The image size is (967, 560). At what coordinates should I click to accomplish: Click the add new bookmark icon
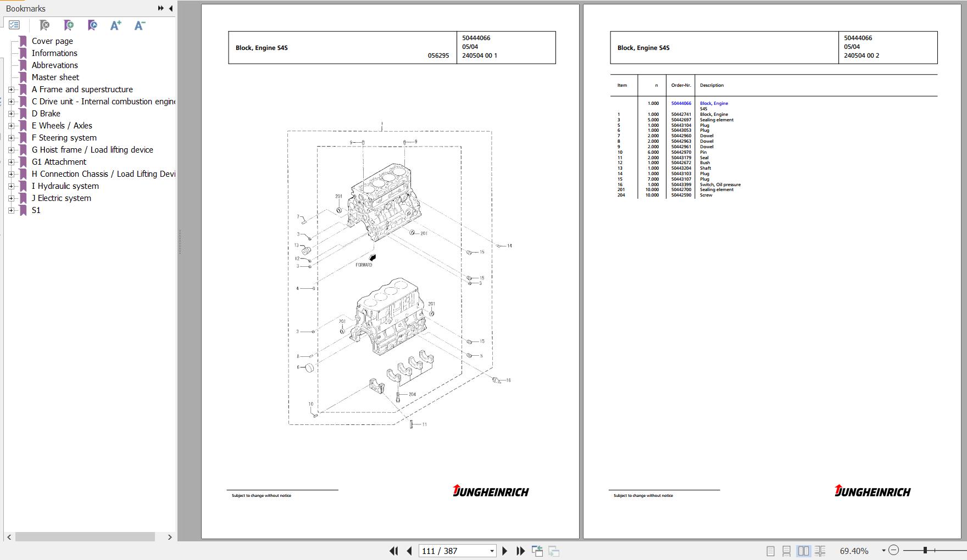pos(69,25)
